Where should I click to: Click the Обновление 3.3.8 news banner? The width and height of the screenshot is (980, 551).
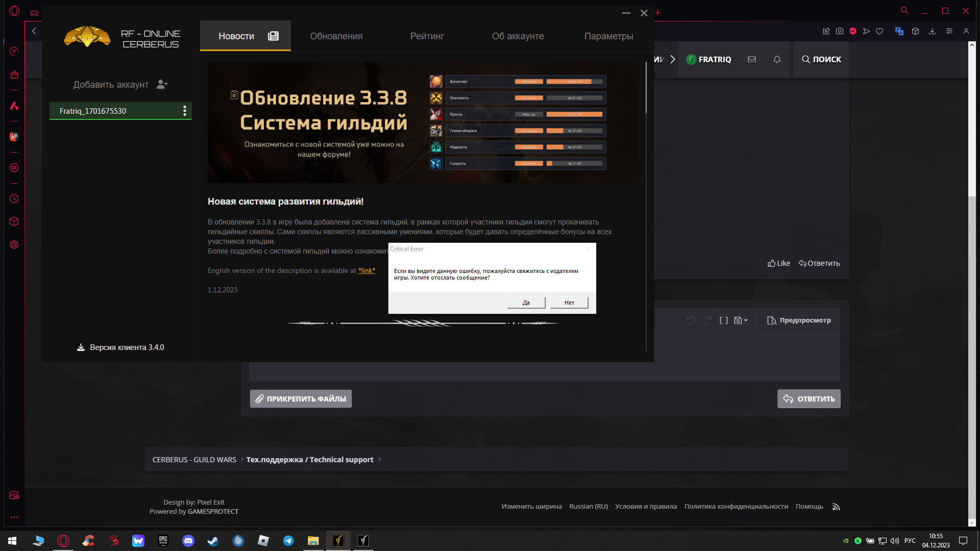[422, 122]
